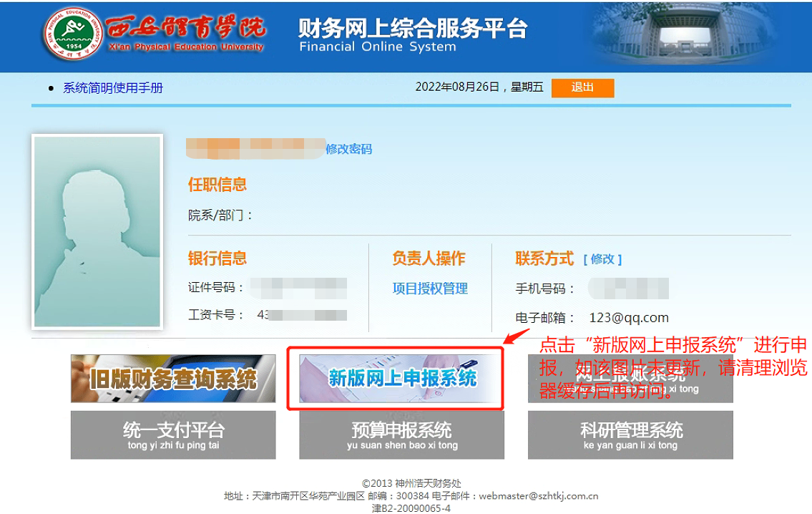Open the 科研管理系统 tile
The height and width of the screenshot is (514, 812).
coord(630,435)
